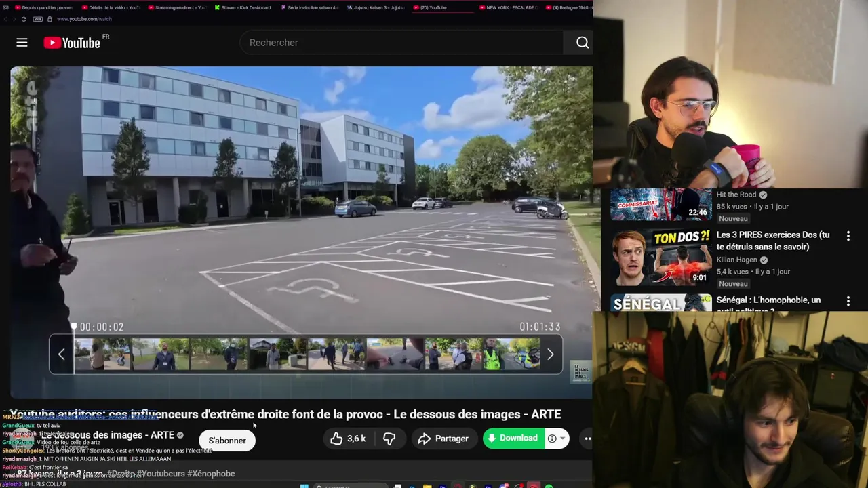Screen dimensions: 868x488
Task: Like the video with thumbs-up 3,6 k
Action: point(348,439)
